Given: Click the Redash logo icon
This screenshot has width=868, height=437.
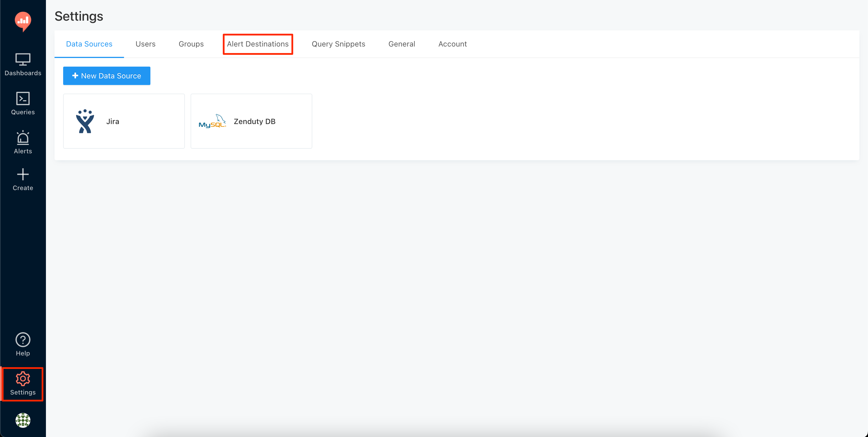Looking at the screenshot, I should [x=23, y=21].
